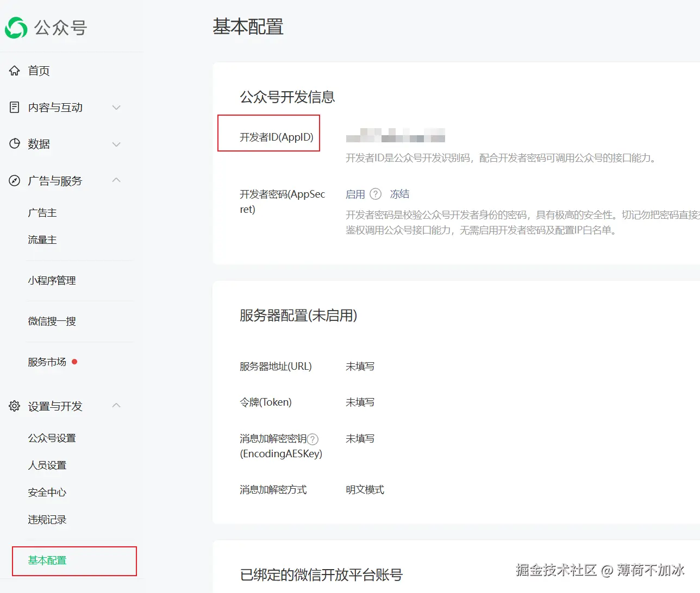Image resolution: width=700 pixels, height=593 pixels.
Task: Open 安全中心
Action: (x=47, y=493)
